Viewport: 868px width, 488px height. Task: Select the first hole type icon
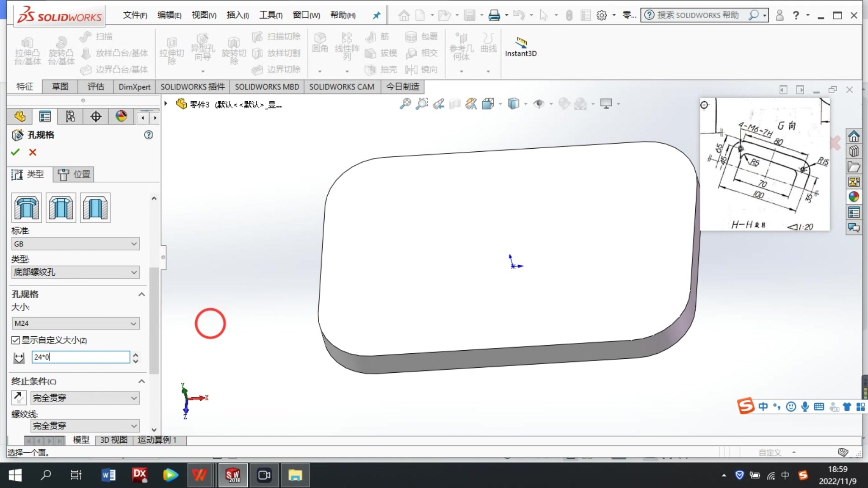27,208
